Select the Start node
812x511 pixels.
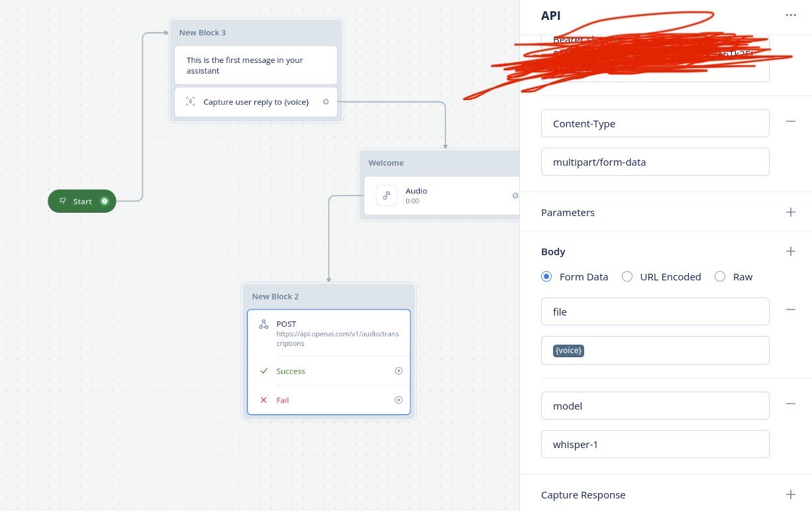point(82,201)
